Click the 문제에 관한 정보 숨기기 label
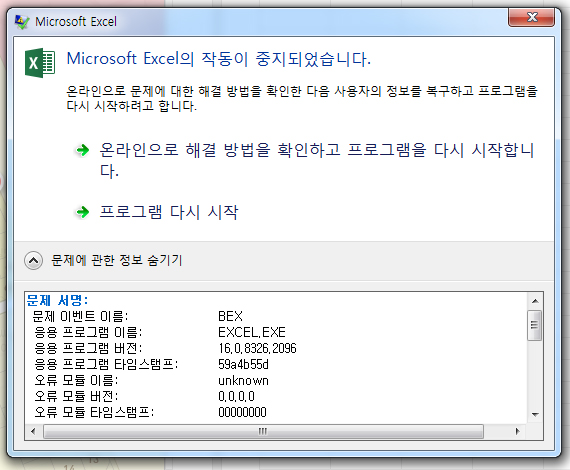 point(116,260)
